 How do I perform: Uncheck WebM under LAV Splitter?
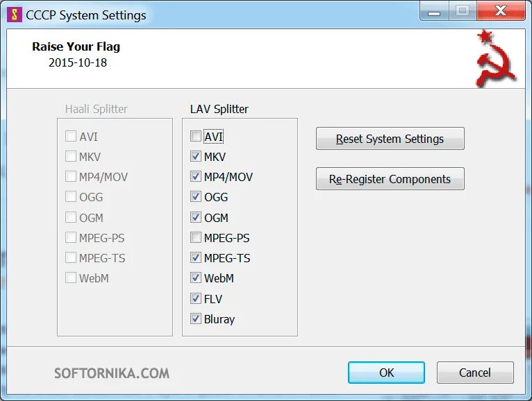pyautogui.click(x=195, y=278)
